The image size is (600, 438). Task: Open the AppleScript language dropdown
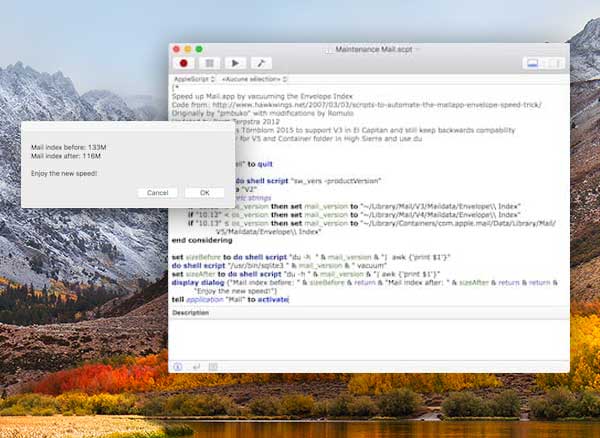195,79
